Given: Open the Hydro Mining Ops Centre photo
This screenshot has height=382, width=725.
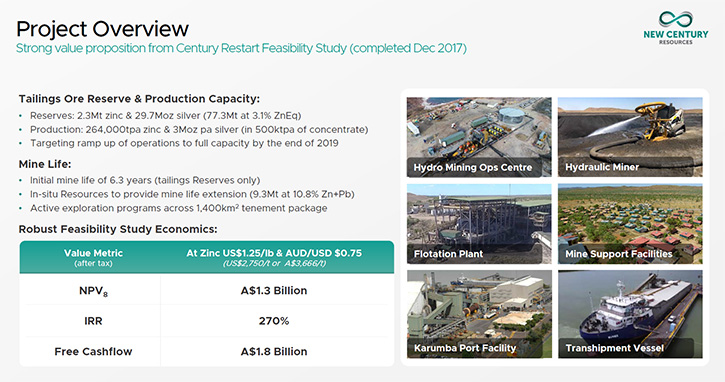Looking at the screenshot, I should click(479, 137).
